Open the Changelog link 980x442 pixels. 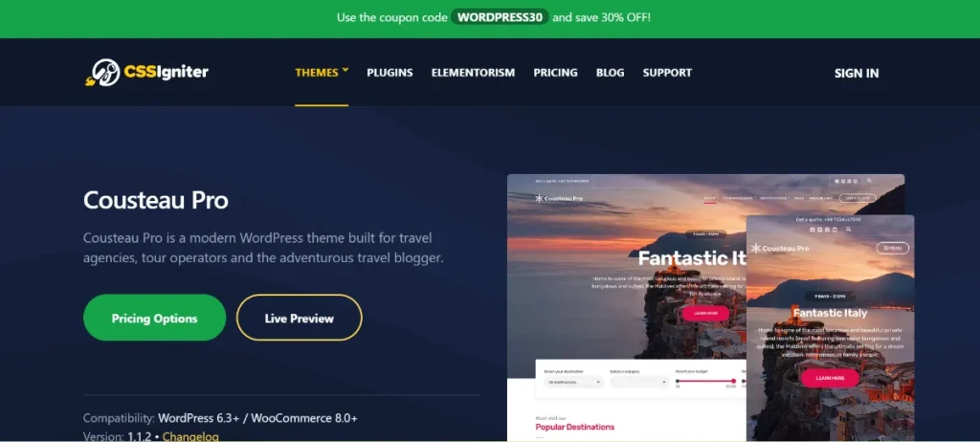coord(190,436)
